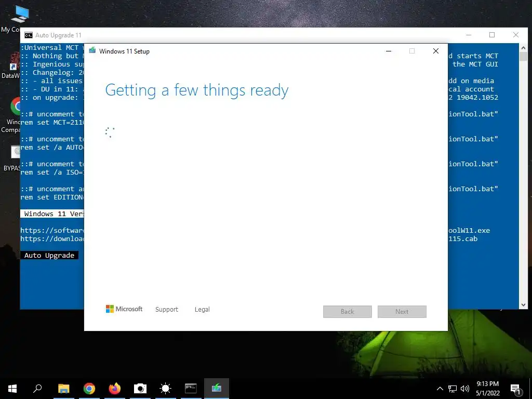Click 'cal account' text in console
The width and height of the screenshot is (532, 399).
[471, 89]
